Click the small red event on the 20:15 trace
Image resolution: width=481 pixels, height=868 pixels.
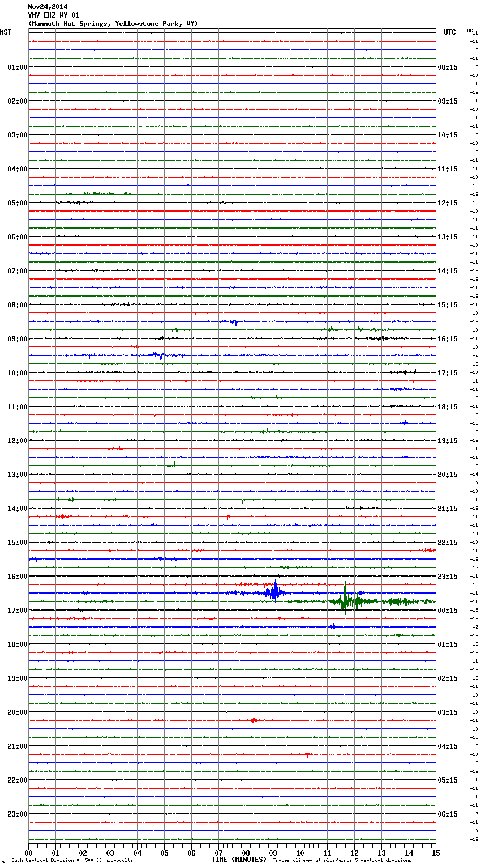click(x=253, y=720)
